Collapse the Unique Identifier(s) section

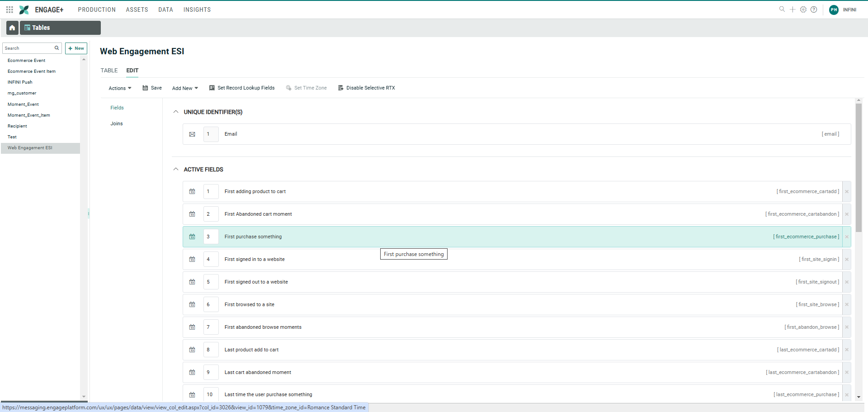(x=176, y=112)
